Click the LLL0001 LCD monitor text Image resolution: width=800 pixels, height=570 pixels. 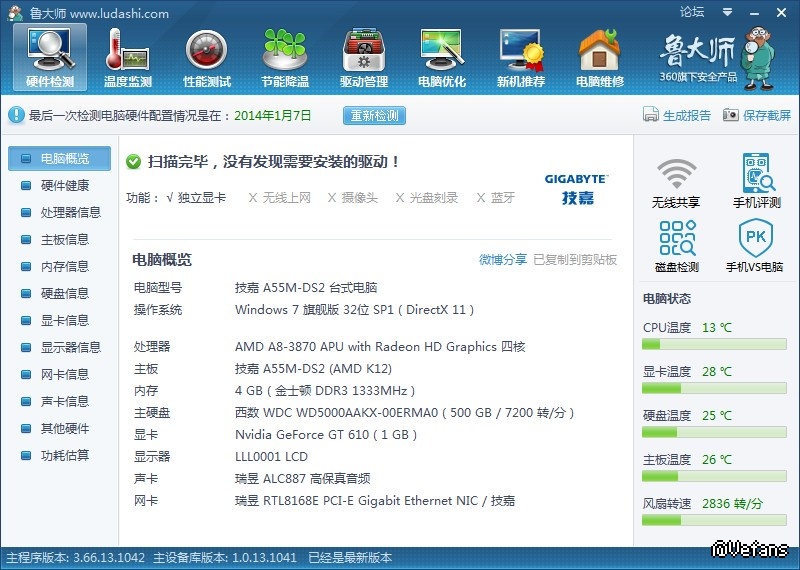coord(271,456)
